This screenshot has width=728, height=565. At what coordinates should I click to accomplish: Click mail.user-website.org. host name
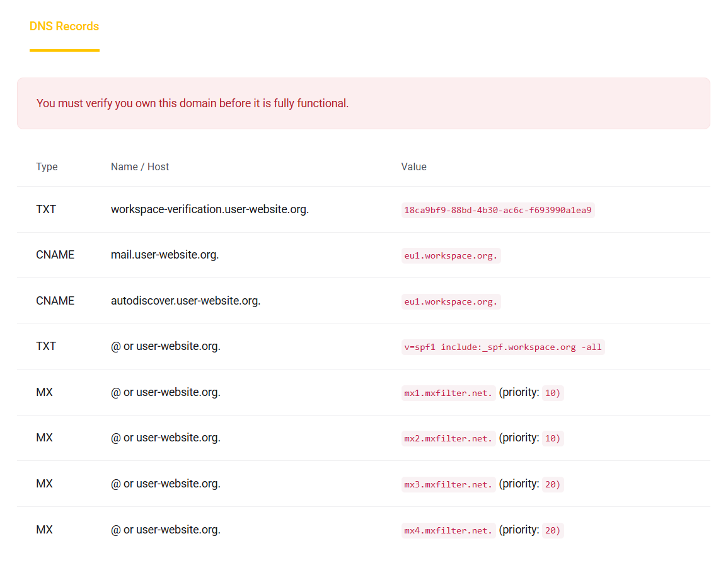point(165,255)
